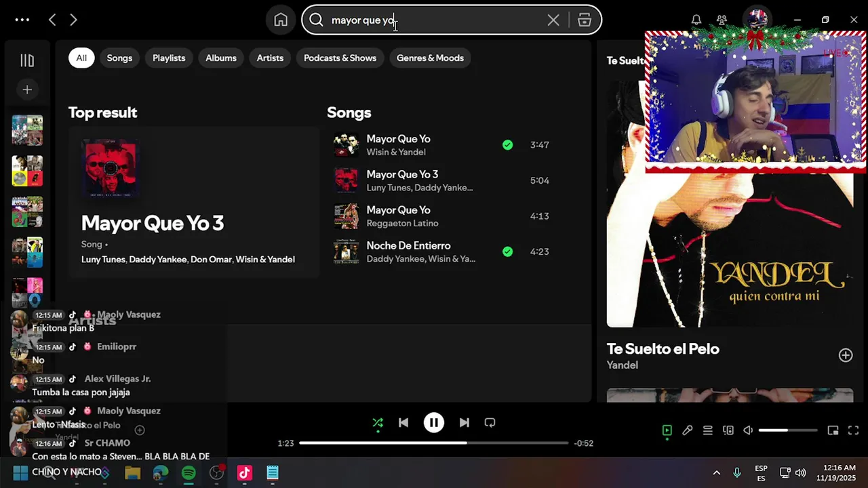Image resolution: width=868 pixels, height=488 pixels.
Task: Play Mayor Que Yo by Wisin & Yandel cover
Action: (x=346, y=144)
